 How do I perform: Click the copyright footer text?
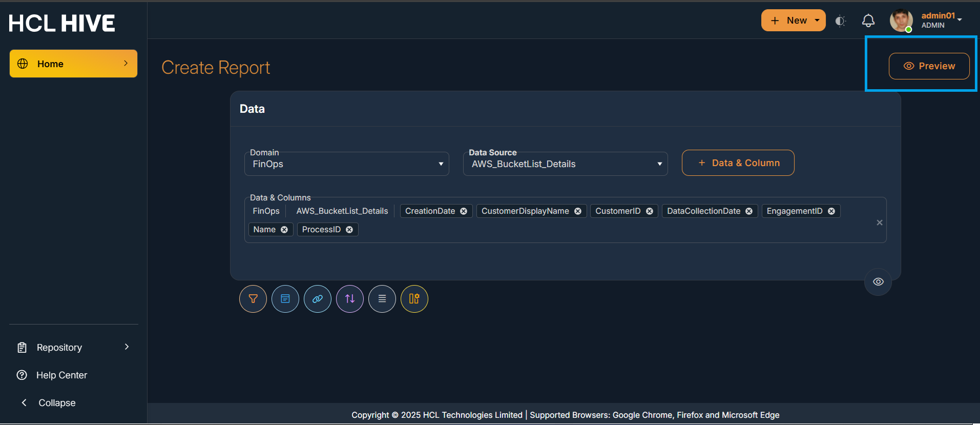click(566, 415)
